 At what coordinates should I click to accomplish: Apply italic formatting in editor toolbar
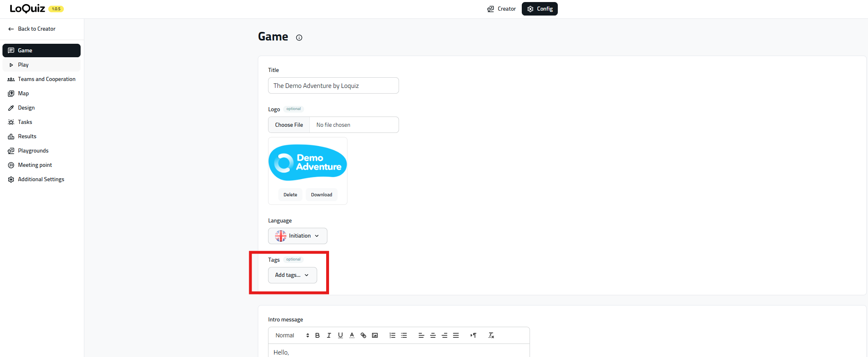point(329,335)
